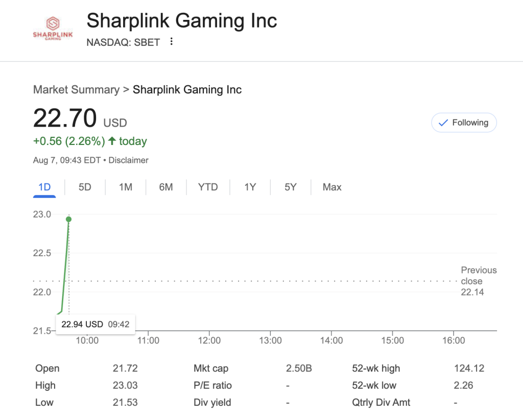
Task: Select the 1Y time range
Action: (250, 187)
